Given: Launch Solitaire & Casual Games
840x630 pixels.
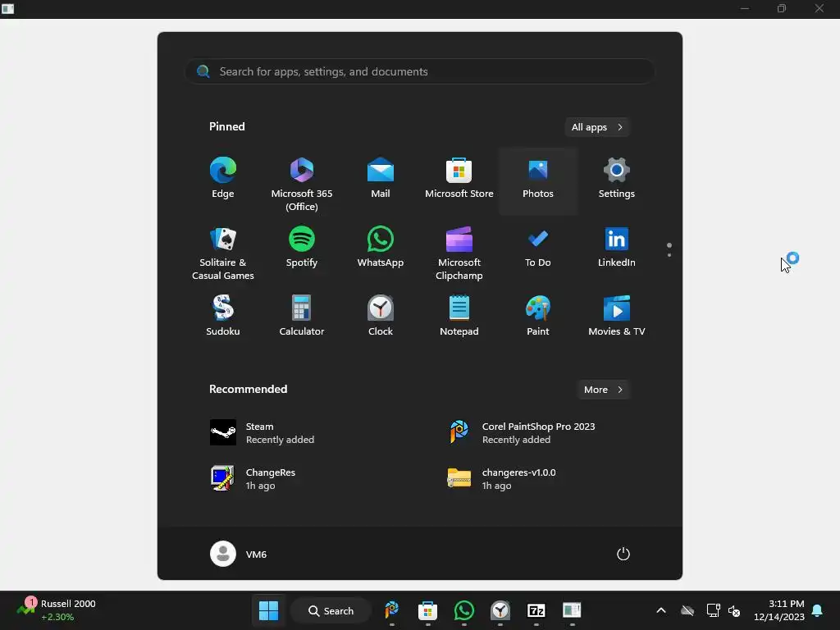Looking at the screenshot, I should click(x=223, y=253).
